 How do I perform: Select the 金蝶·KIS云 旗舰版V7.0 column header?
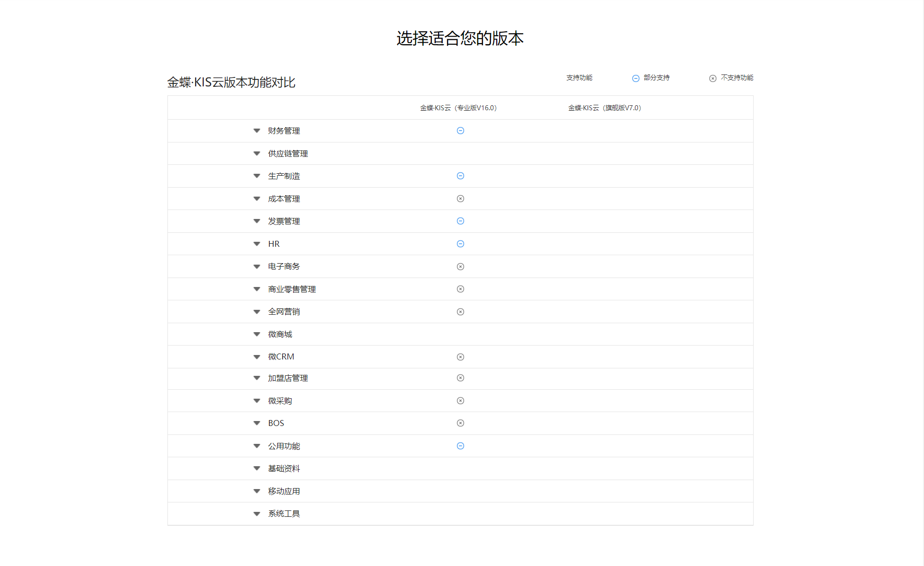(x=605, y=108)
